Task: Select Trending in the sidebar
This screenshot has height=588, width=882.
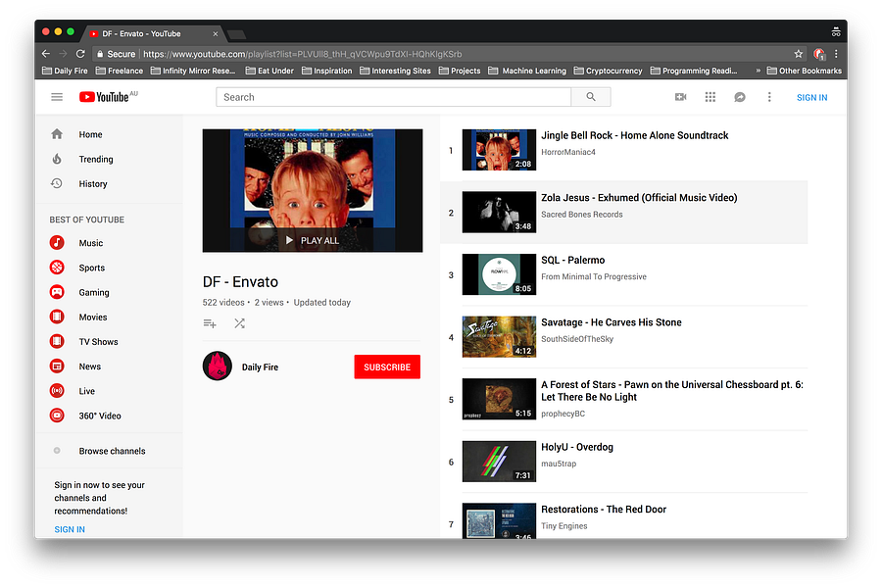Action: coord(96,159)
